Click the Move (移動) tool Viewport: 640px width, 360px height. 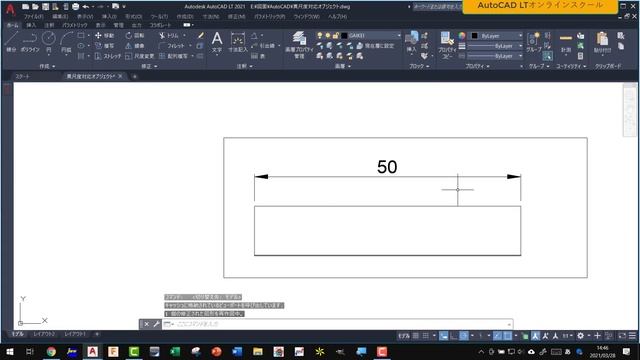click(x=104, y=36)
